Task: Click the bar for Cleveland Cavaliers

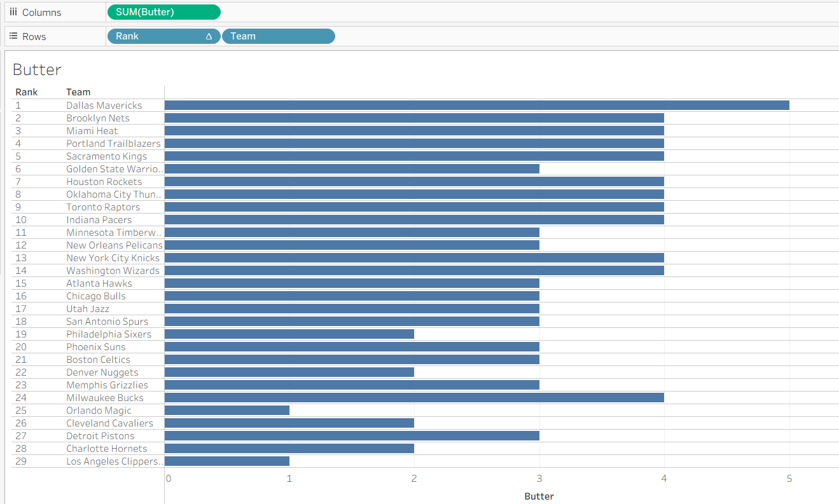Action: (x=289, y=423)
